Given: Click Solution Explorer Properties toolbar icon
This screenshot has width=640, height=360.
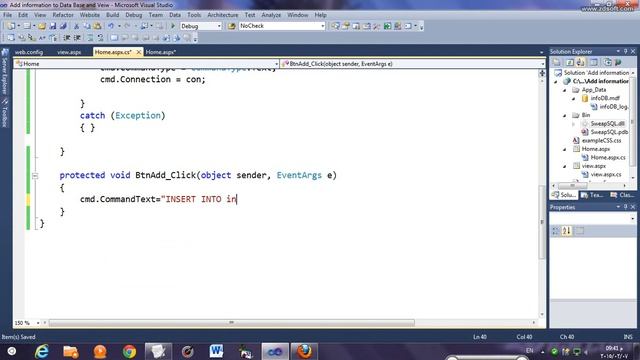Looking at the screenshot, I should pos(557,62).
